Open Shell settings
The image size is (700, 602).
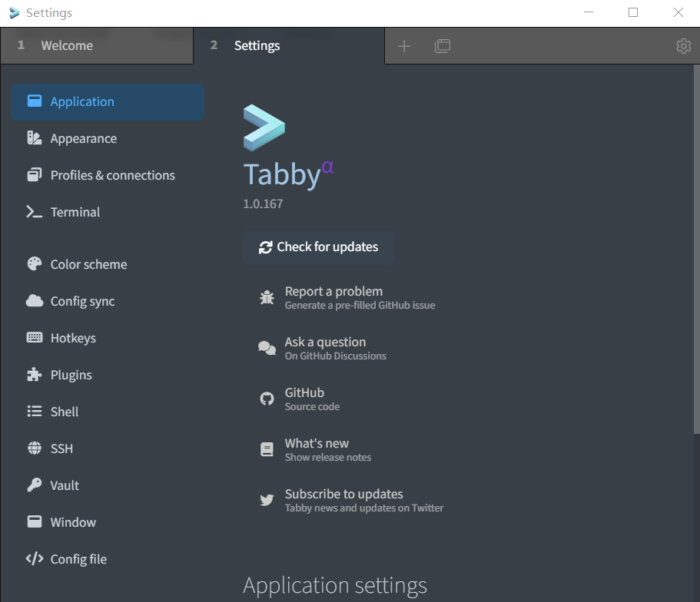pos(65,412)
